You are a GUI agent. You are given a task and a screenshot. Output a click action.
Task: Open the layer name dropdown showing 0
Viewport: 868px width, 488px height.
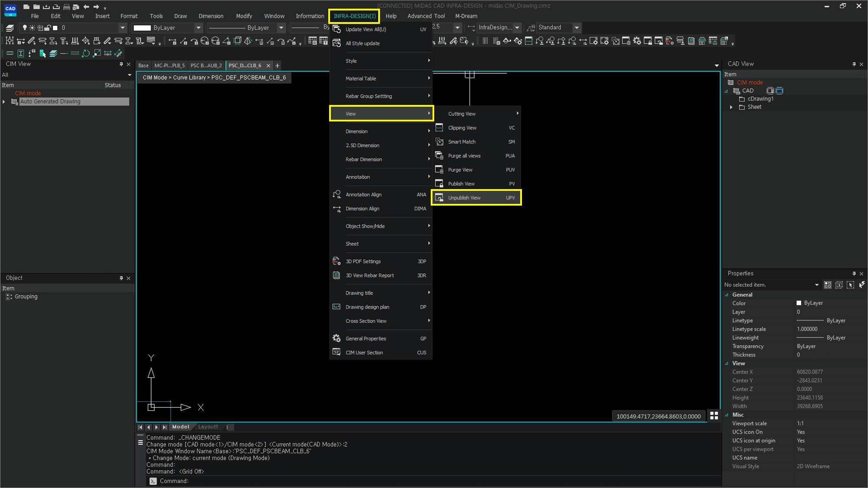(122, 28)
